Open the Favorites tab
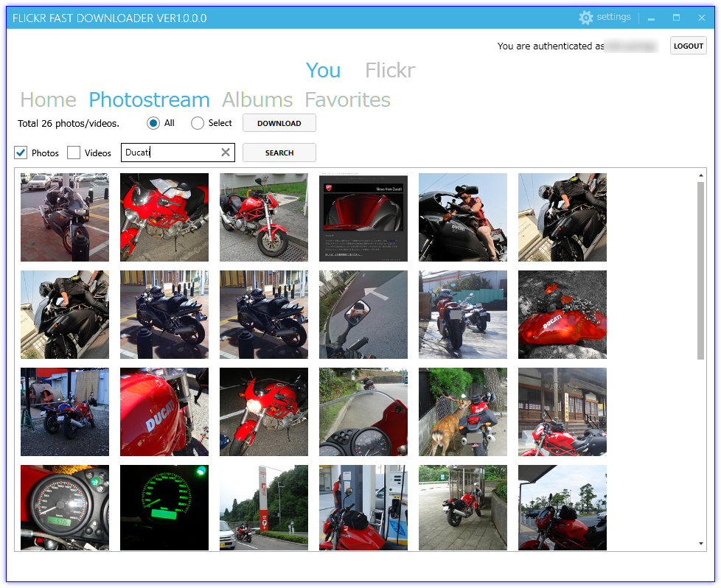The height and width of the screenshot is (588, 721). click(346, 99)
